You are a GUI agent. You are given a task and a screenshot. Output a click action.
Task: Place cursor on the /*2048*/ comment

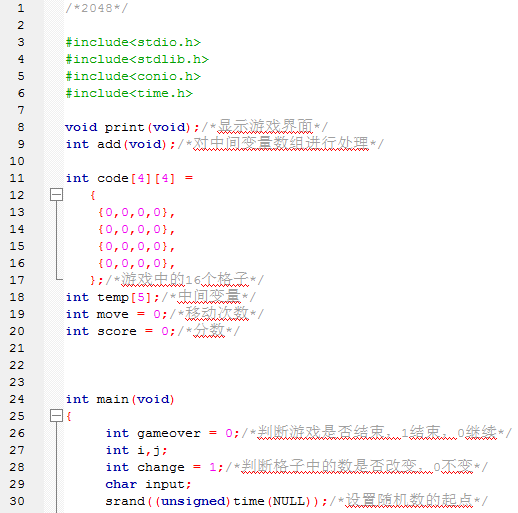point(97,8)
